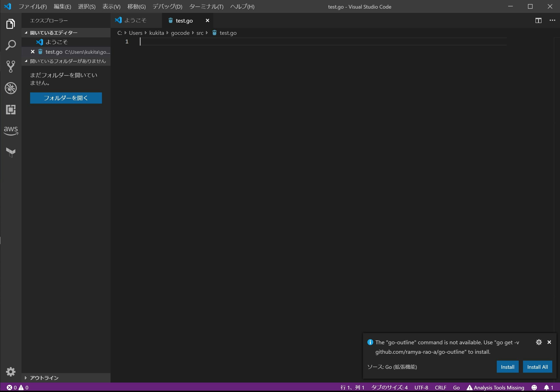Click the Manage gear icon
Image resolution: width=560 pixels, height=392 pixels.
(x=11, y=372)
